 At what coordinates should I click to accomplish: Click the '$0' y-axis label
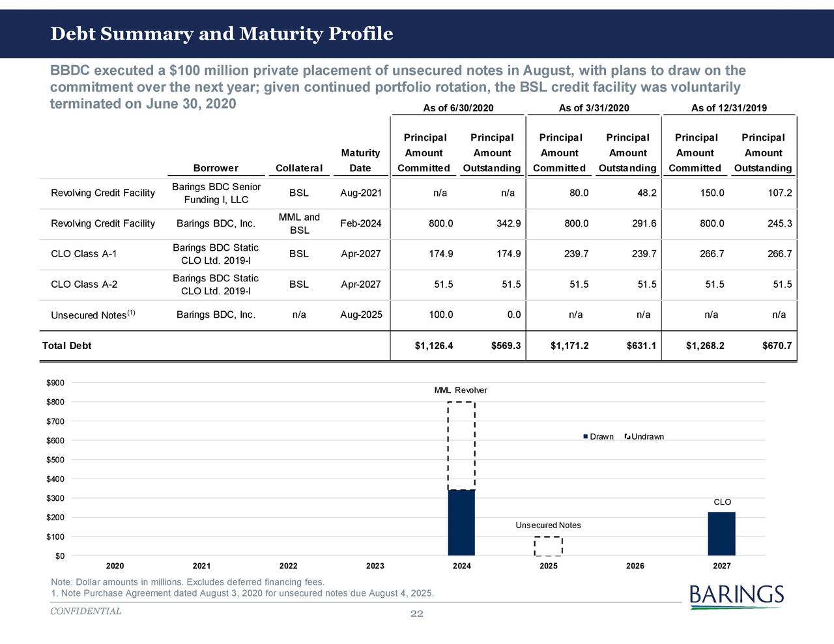point(59,555)
